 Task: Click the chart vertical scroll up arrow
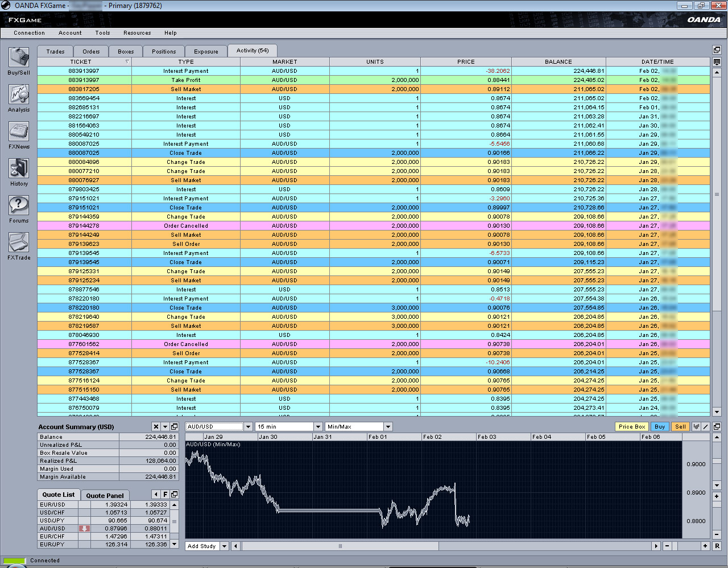717,437
